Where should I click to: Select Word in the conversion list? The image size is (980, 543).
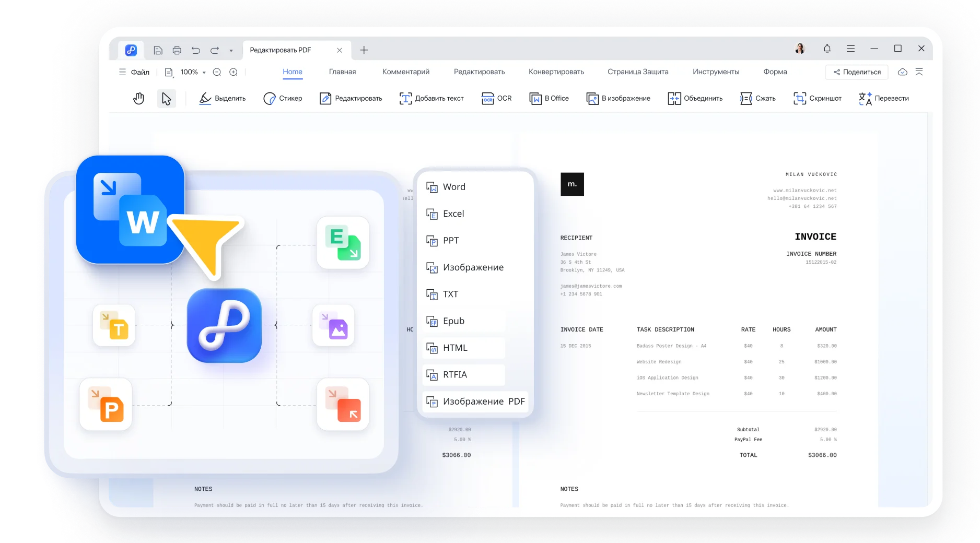click(454, 186)
